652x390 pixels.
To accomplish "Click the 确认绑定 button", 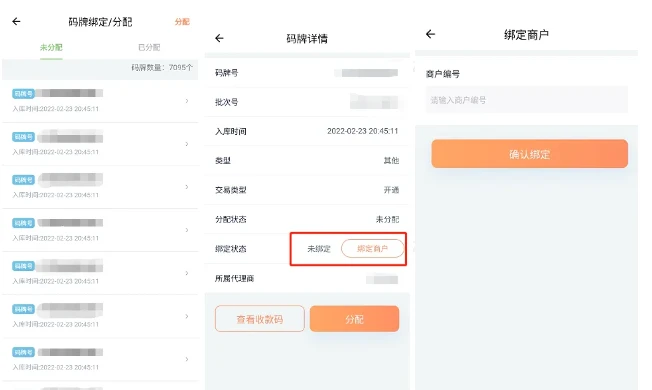I will (529, 154).
